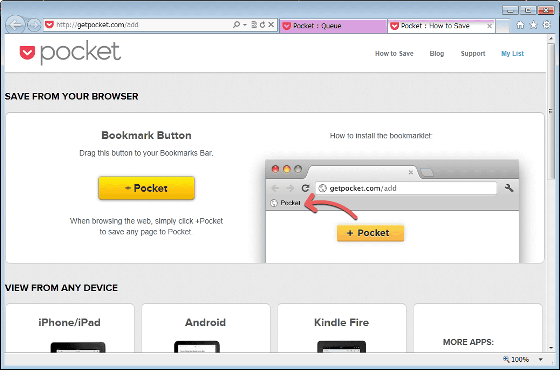Click the URL text in the address bar
560x370 pixels.
coord(97,25)
